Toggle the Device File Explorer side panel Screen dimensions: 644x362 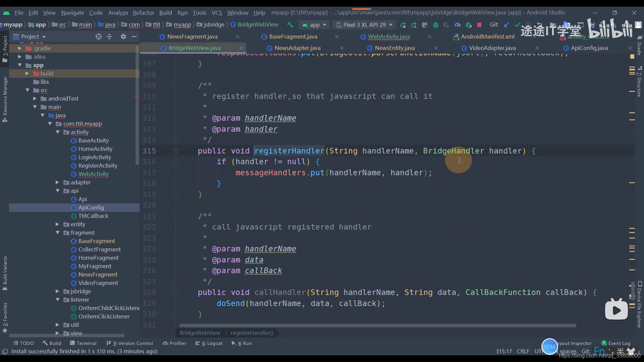(x=639, y=304)
